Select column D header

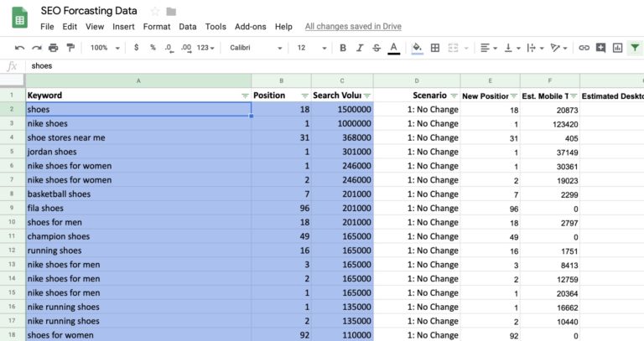pyautogui.click(x=417, y=80)
